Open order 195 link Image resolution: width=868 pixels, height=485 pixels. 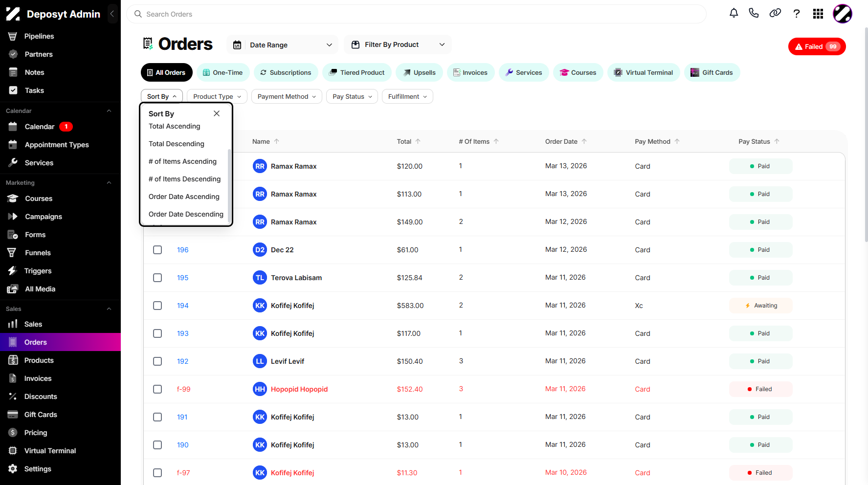[x=183, y=278]
